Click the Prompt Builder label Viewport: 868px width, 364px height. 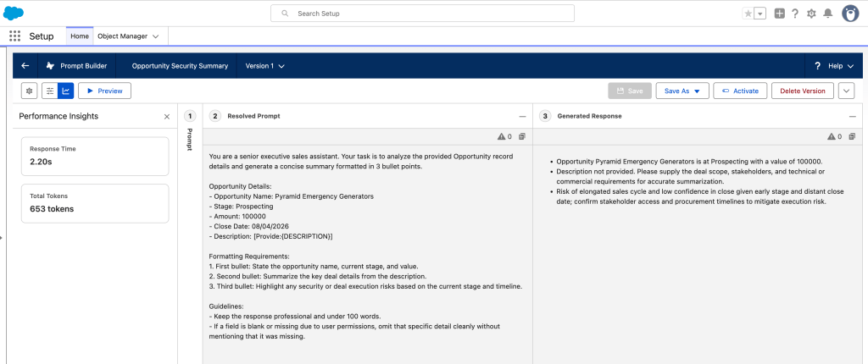[84, 66]
